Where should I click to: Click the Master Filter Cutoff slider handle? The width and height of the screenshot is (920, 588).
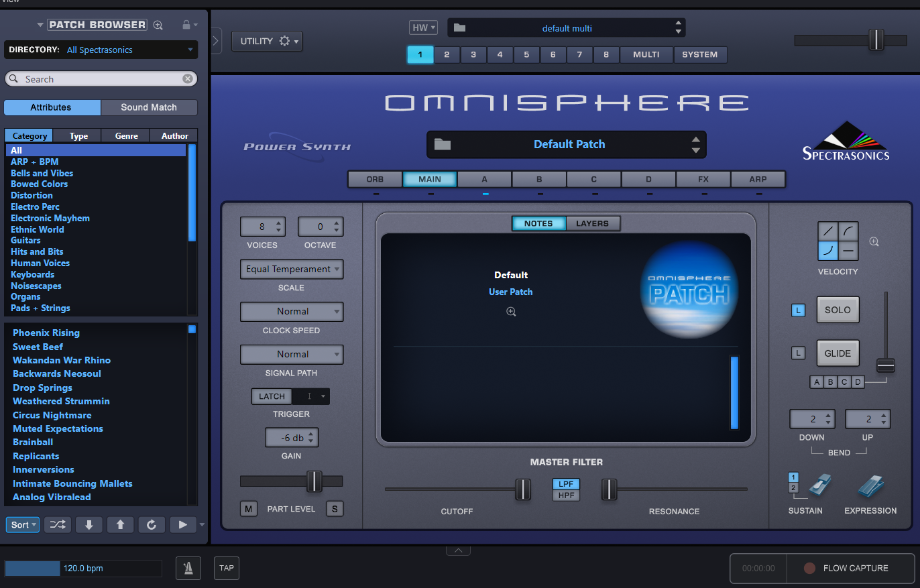pos(523,489)
